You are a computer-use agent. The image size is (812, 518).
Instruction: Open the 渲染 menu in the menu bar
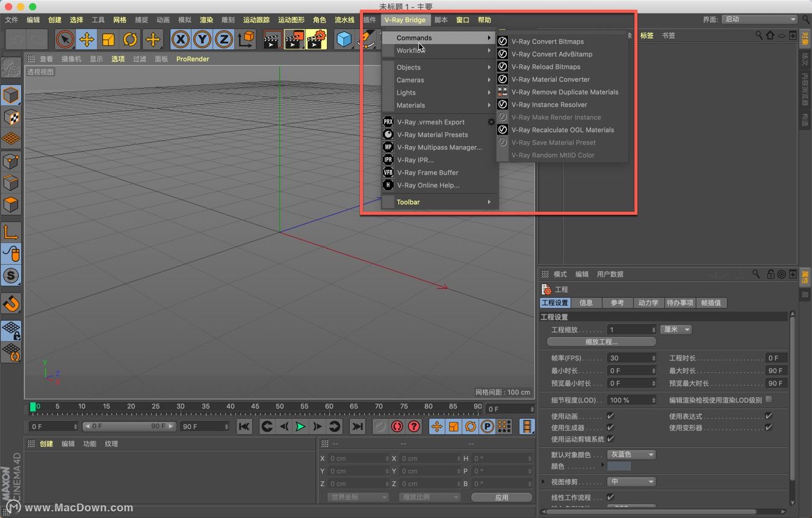206,20
